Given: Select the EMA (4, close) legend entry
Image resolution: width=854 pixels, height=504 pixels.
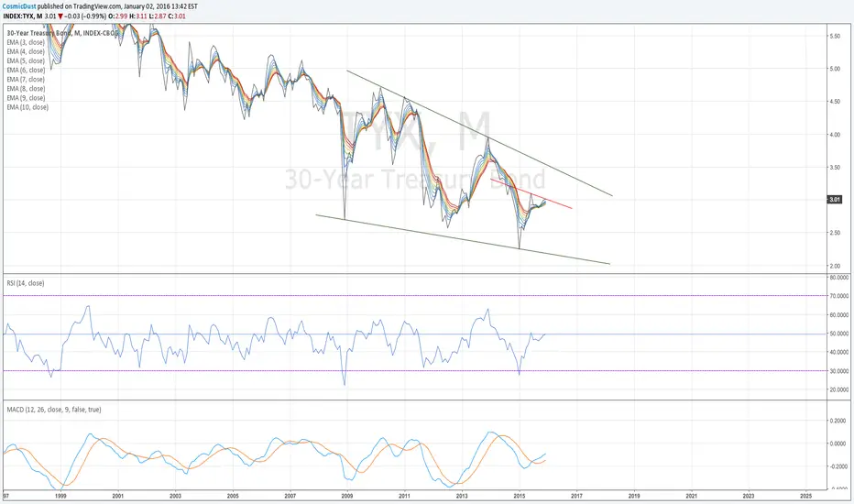Looking at the screenshot, I should click(26, 51).
